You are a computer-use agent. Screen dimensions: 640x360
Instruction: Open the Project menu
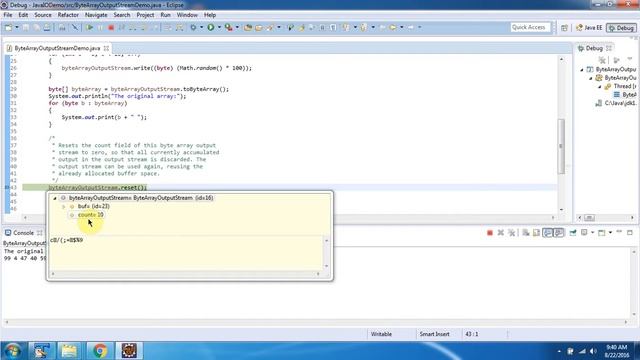pyautogui.click(x=145, y=15)
